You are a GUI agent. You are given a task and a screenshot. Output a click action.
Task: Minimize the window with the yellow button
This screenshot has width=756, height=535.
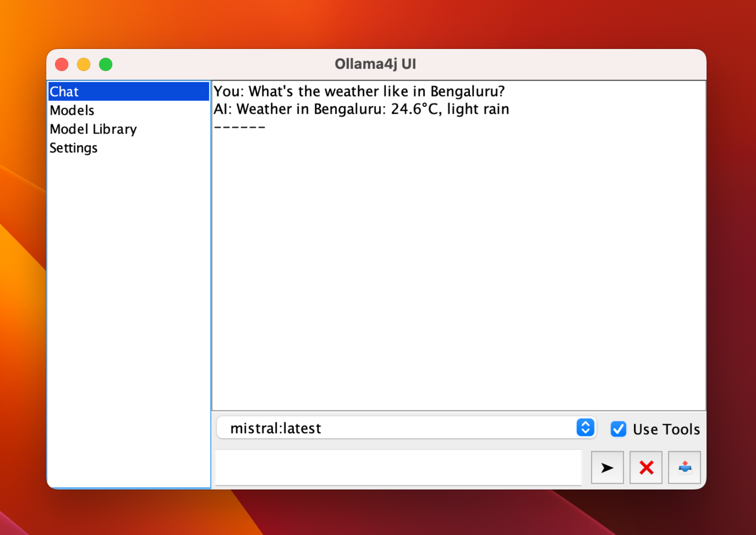click(x=84, y=64)
